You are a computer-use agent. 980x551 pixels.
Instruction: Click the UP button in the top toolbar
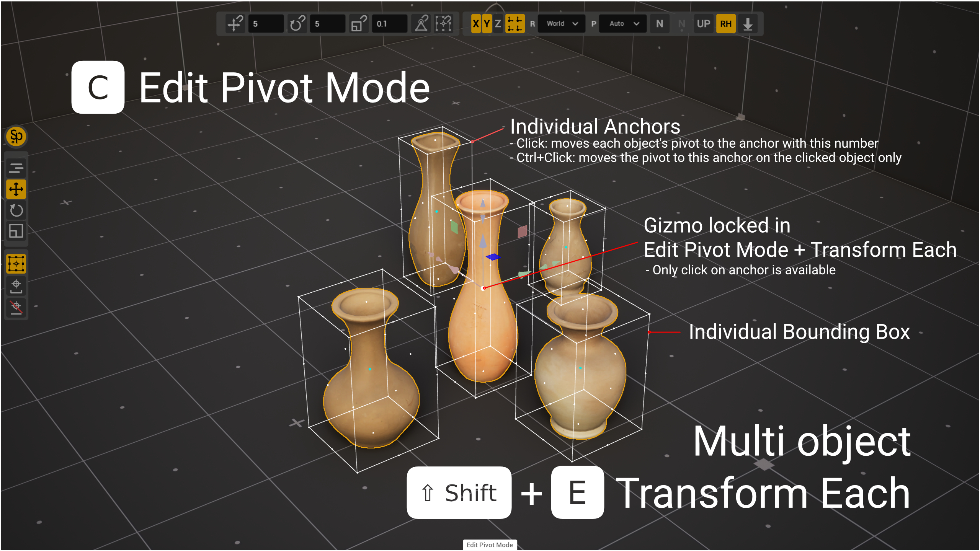click(704, 24)
